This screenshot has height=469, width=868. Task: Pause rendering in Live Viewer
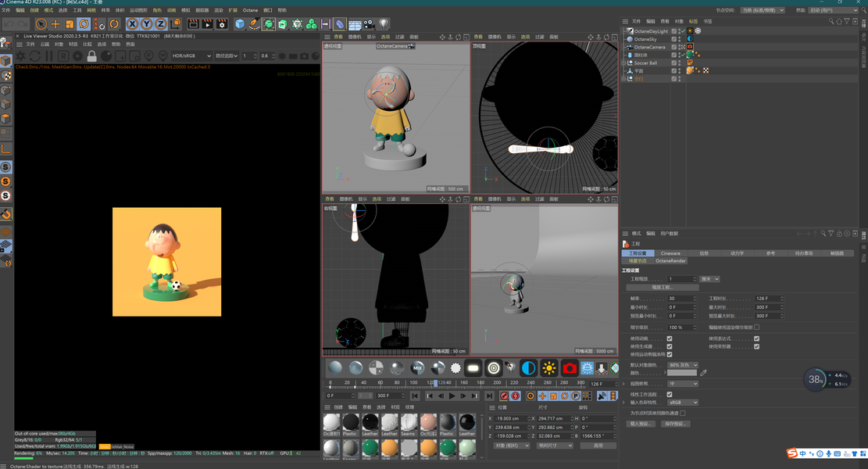pos(48,56)
